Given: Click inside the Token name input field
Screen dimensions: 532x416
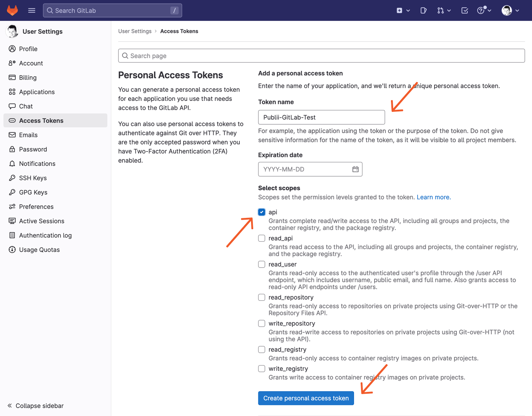Looking at the screenshot, I should tap(322, 117).
